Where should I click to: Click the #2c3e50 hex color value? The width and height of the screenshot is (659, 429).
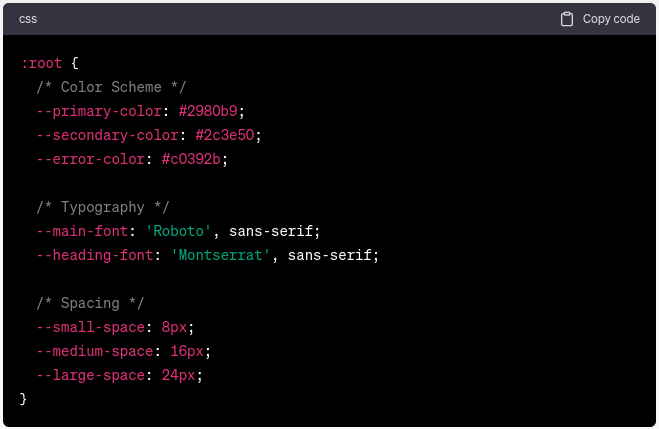coord(225,135)
